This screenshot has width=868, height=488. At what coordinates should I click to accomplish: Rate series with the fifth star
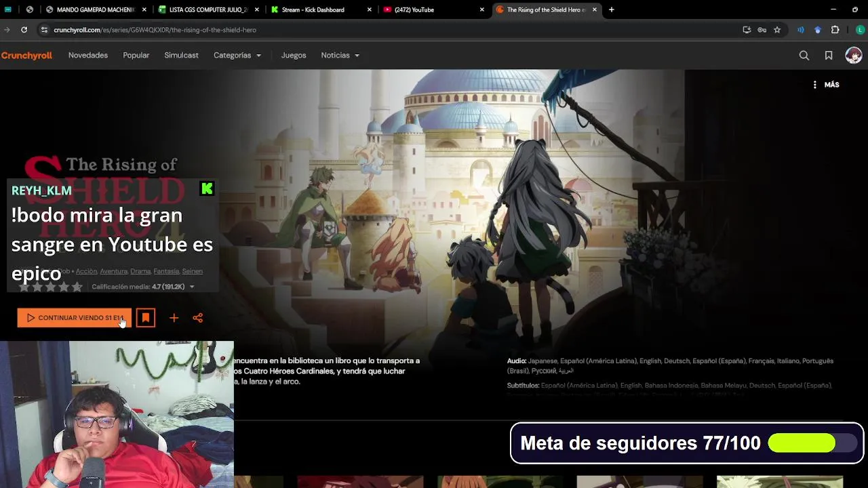tap(77, 287)
